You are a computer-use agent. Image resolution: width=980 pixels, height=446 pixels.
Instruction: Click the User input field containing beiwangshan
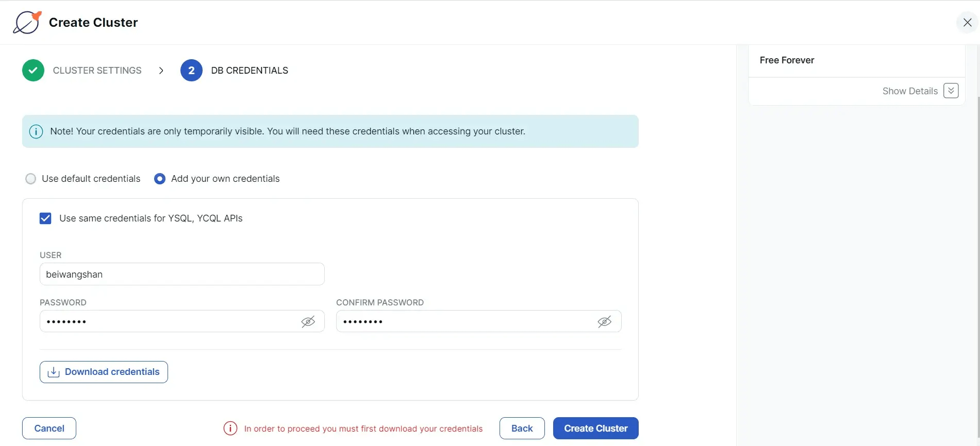182,275
